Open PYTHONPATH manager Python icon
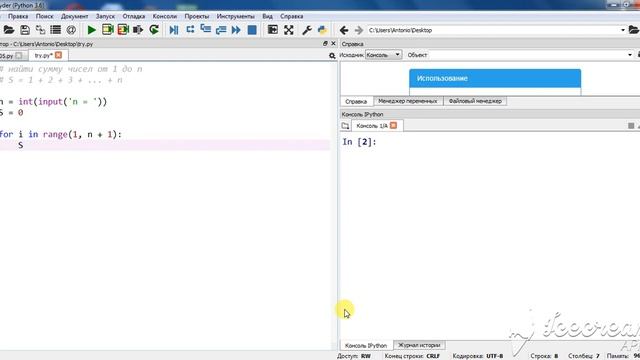This screenshot has height=360, width=640. point(322,30)
